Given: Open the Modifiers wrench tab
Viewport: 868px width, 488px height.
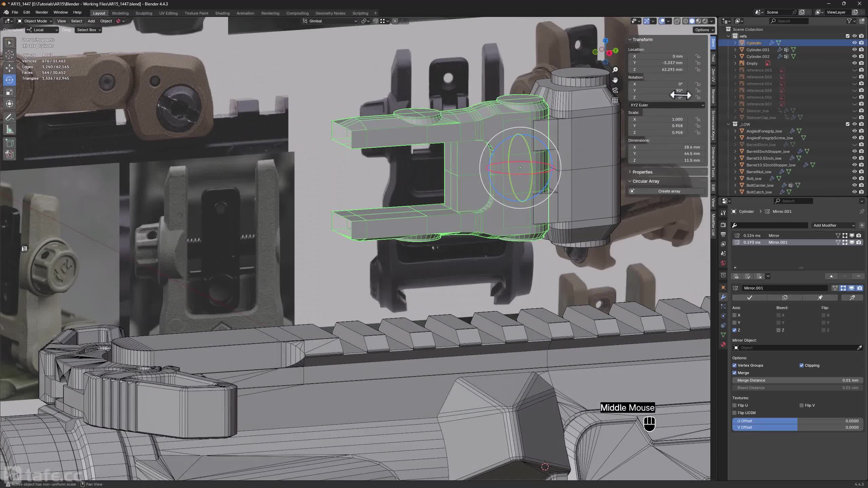Looking at the screenshot, I should tap(723, 297).
